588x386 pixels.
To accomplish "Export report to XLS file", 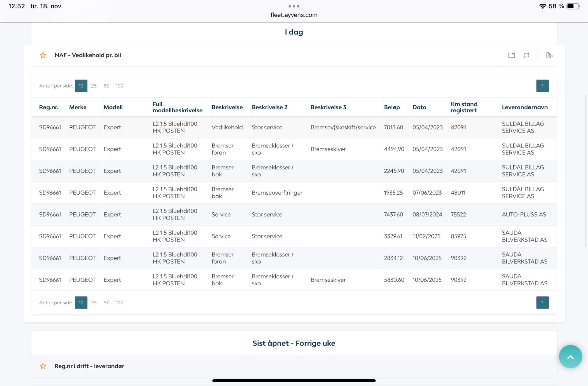I will click(x=549, y=55).
